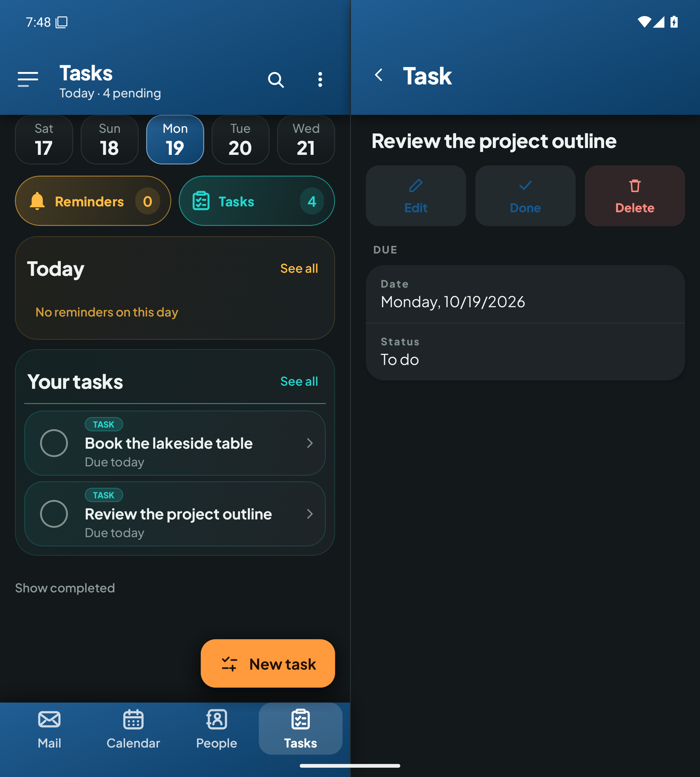
Task: Tap the search magnifier icon
Action: (276, 80)
